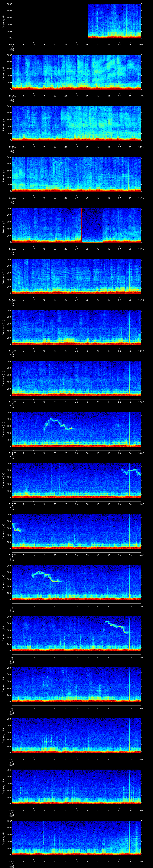Click the '3:20:00' time label
This screenshot has width=153, height=868.
(x=12, y=606)
